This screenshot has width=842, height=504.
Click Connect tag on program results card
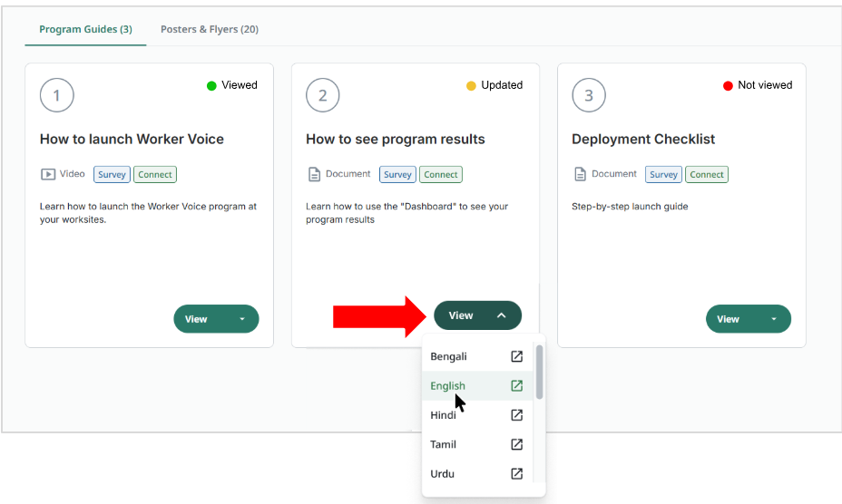[x=440, y=174]
